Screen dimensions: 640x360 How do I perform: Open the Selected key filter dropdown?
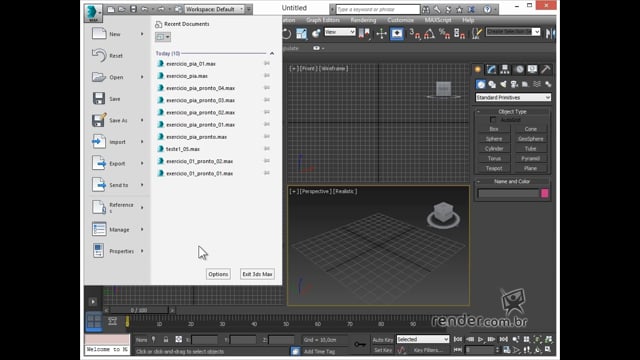pos(422,339)
